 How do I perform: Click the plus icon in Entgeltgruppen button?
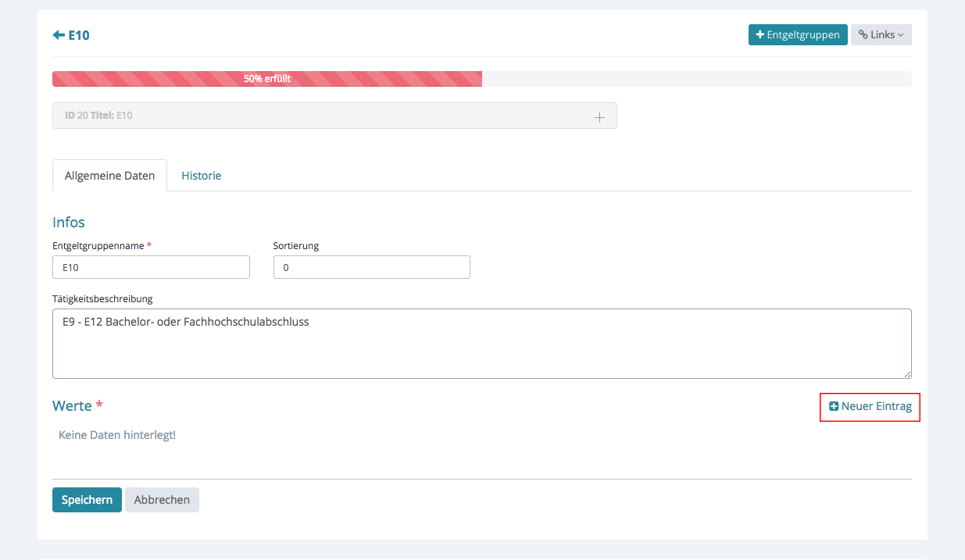759,35
